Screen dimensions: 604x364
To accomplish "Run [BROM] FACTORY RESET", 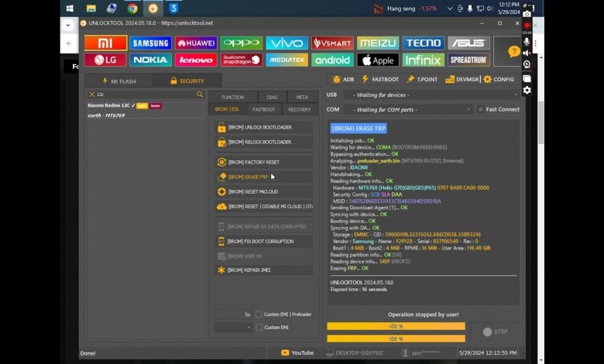I will (264, 162).
